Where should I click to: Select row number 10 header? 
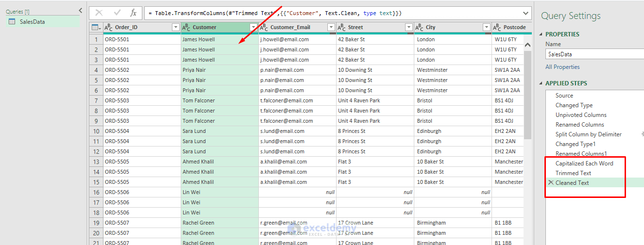pos(96,131)
